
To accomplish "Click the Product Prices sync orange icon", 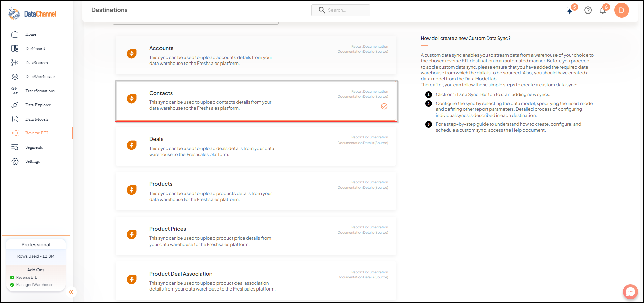I will pos(132,234).
